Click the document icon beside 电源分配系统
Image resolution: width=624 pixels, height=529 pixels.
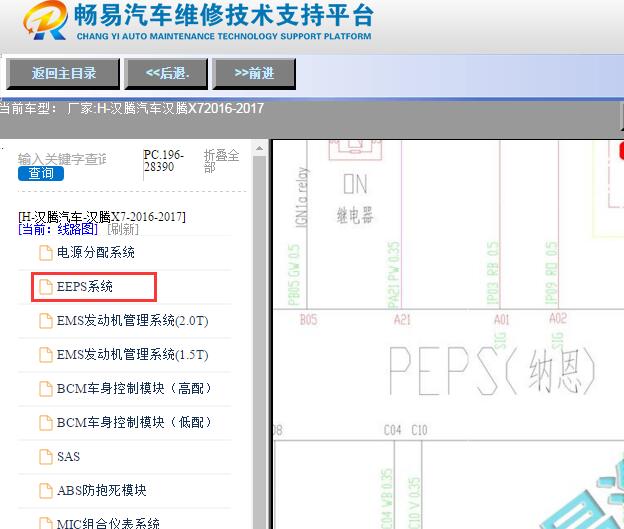tap(45, 253)
